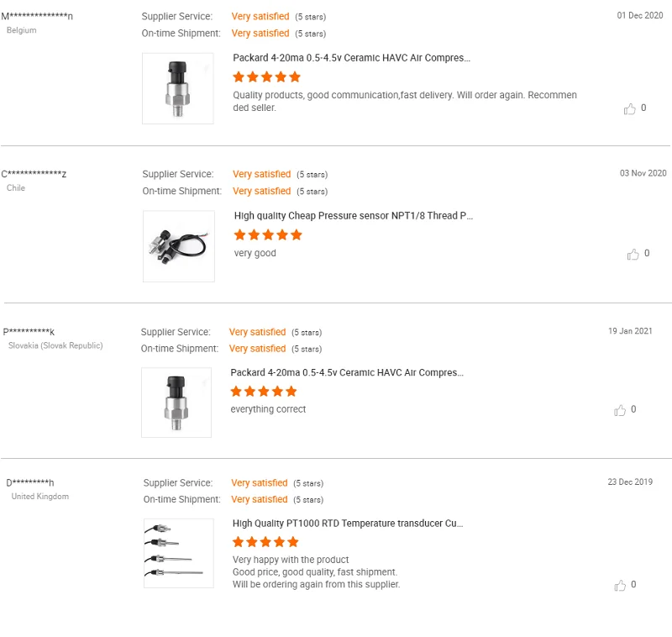The width and height of the screenshot is (672, 637).
Task: Open the Packard product link dated 19 Jan 2021
Action: point(346,372)
